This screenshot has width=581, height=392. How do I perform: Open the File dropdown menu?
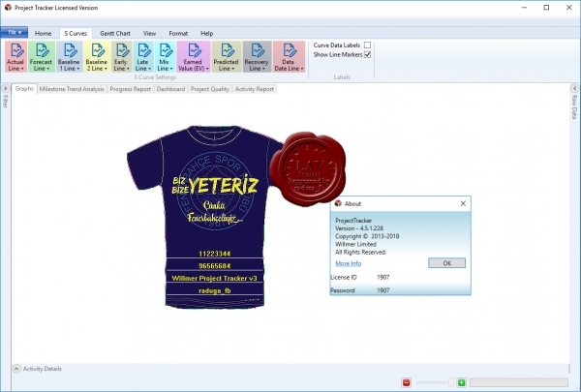[15, 32]
